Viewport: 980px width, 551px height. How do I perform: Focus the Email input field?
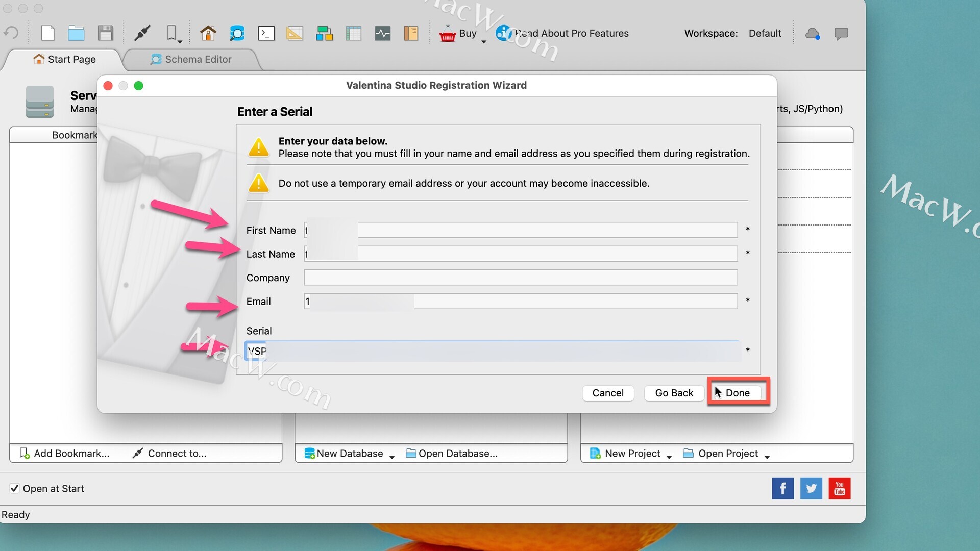coord(521,301)
